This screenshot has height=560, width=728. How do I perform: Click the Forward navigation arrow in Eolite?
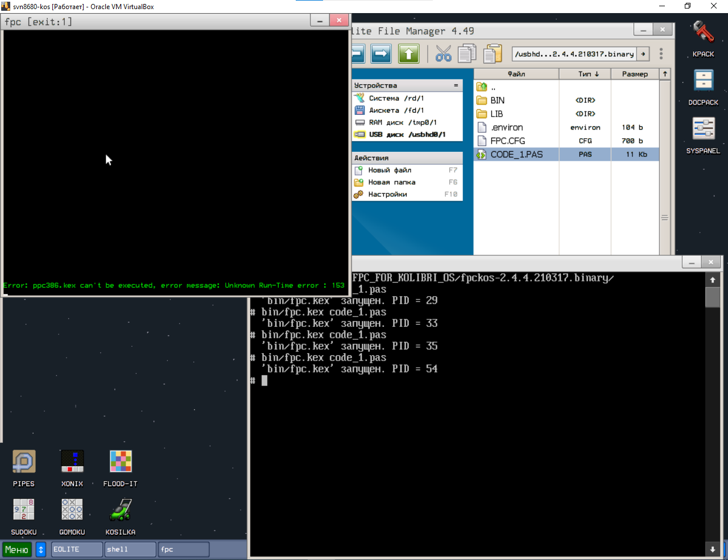[381, 54]
